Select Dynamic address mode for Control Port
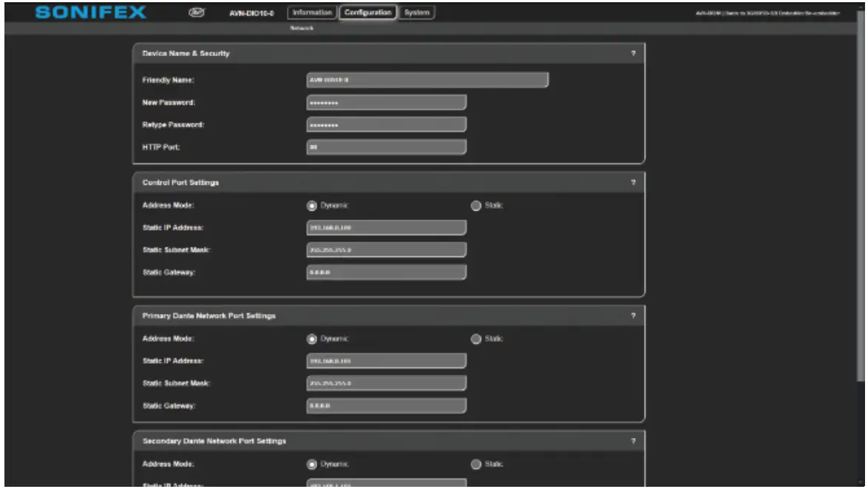This screenshot has width=868, height=489. tap(312, 205)
